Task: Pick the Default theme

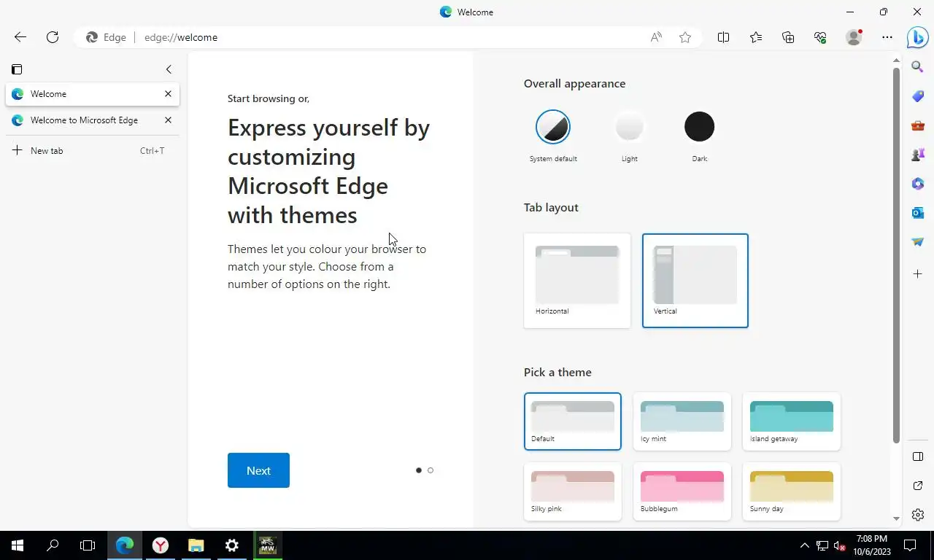Action: (x=573, y=421)
